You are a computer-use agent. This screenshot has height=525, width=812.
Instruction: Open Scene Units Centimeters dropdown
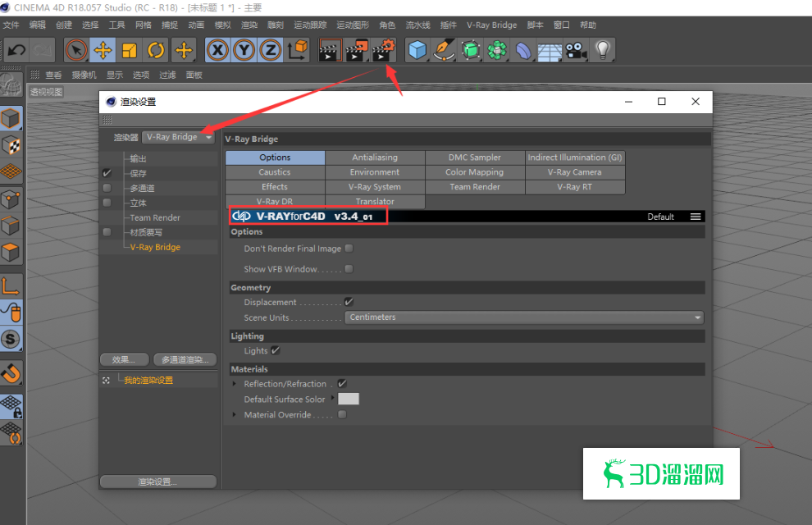tap(524, 317)
